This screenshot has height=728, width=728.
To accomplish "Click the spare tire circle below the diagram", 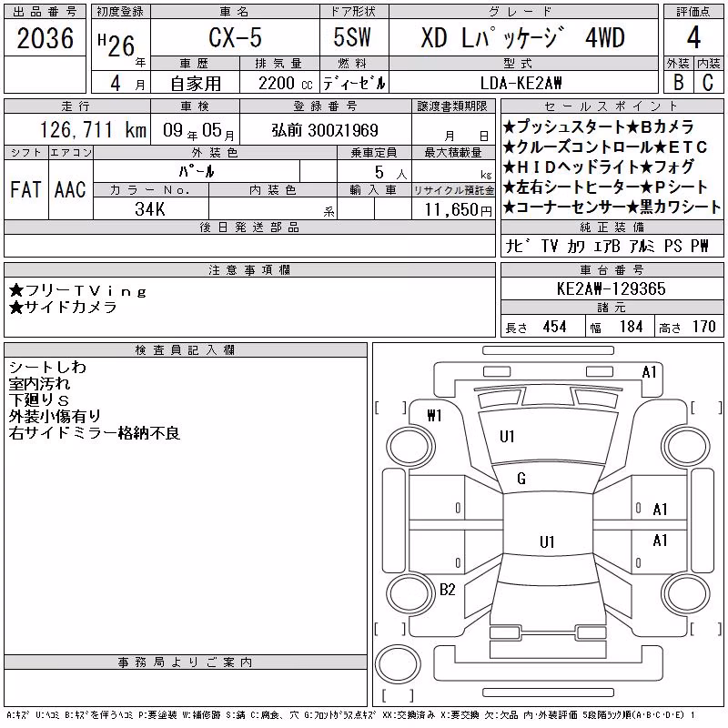I will click(398, 664).
